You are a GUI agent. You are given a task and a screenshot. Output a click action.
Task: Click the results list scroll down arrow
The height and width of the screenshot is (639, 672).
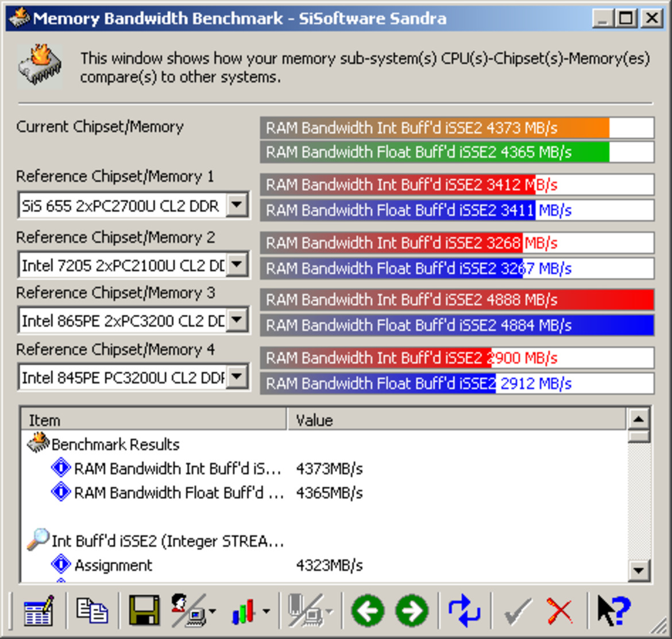[x=639, y=570]
